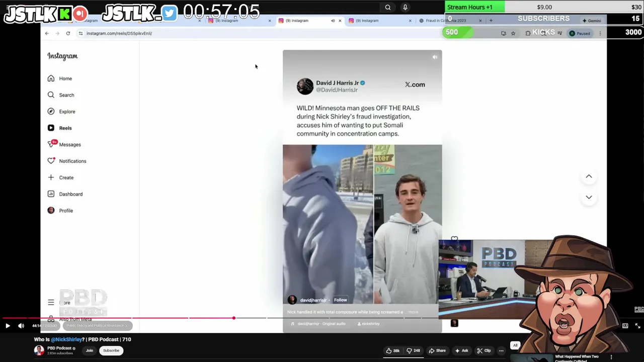
Task: Switch to the Instagram tab left of active tab
Action: pos(239,21)
